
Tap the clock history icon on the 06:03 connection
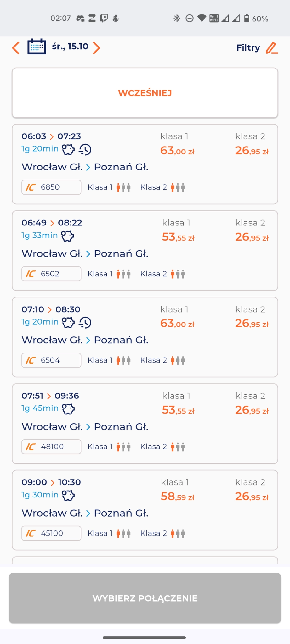85,149
